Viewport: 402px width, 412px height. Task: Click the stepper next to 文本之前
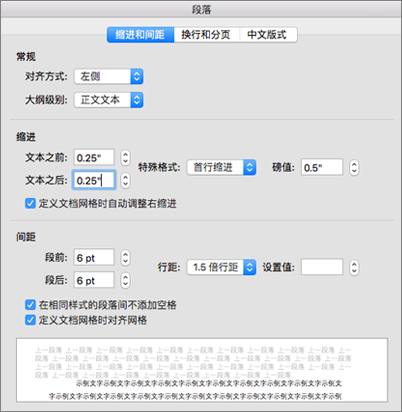coord(125,158)
